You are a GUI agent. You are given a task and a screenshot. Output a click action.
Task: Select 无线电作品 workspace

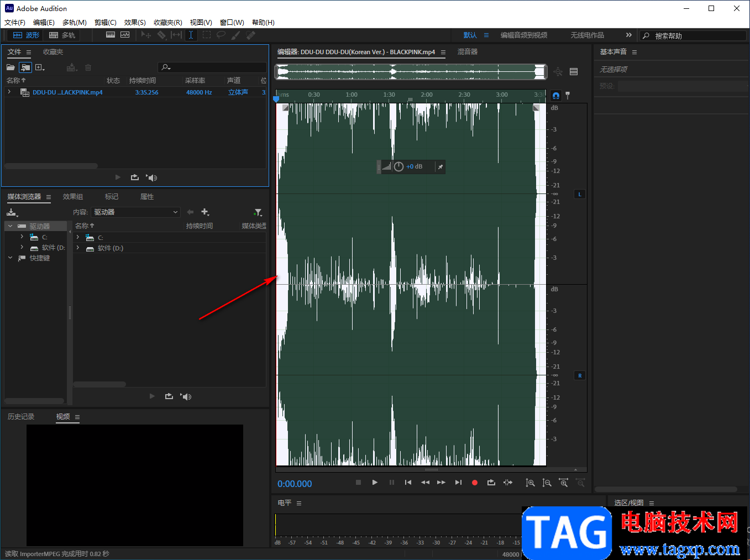coord(588,35)
